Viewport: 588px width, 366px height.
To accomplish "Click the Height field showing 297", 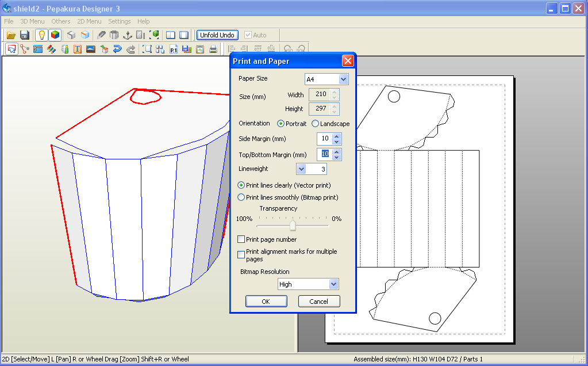I will (x=321, y=109).
